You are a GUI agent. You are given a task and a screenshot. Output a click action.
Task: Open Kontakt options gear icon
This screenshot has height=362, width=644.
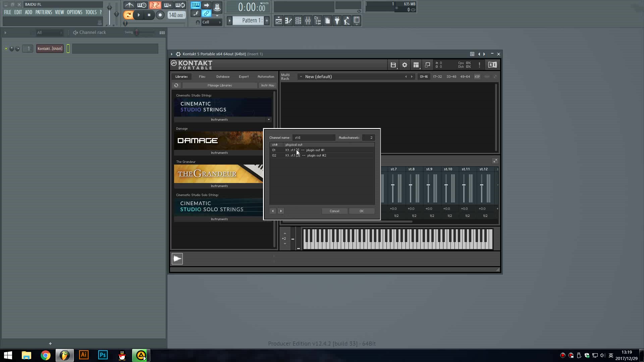point(405,65)
